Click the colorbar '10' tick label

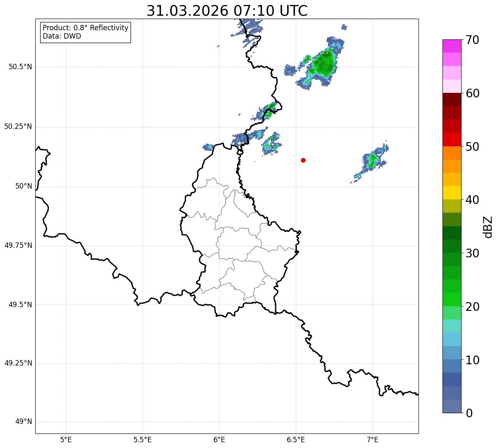[472, 360]
